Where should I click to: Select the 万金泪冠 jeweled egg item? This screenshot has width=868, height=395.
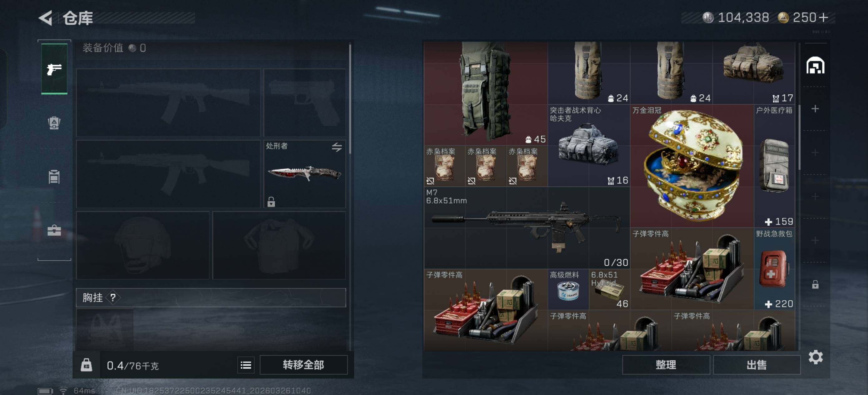(x=692, y=166)
